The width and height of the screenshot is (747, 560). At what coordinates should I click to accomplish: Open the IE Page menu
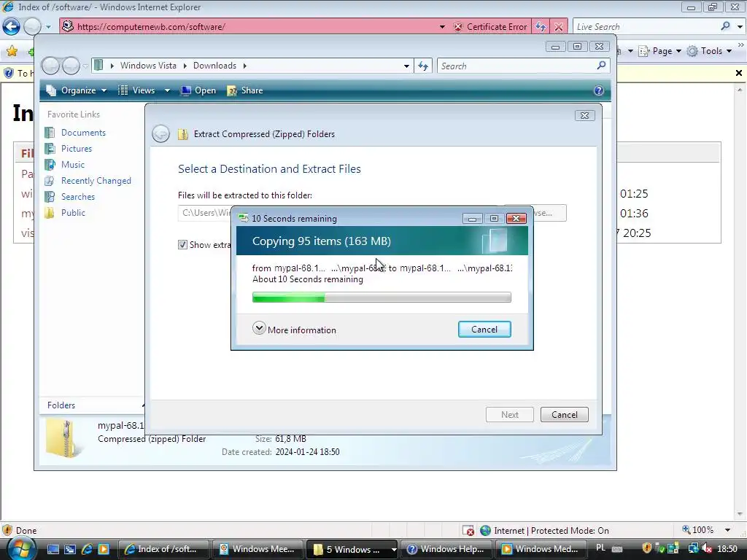tap(659, 51)
